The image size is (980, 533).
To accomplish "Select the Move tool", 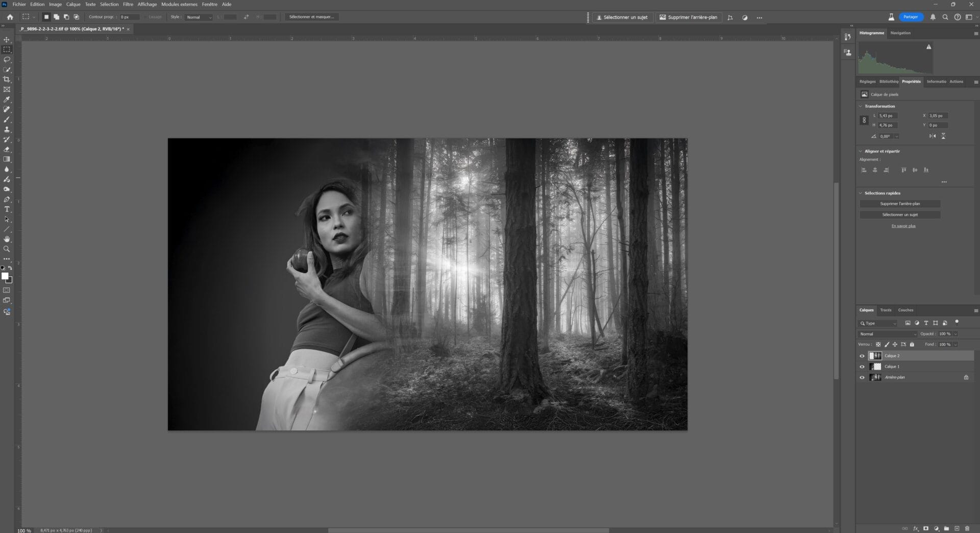I will click(x=7, y=40).
